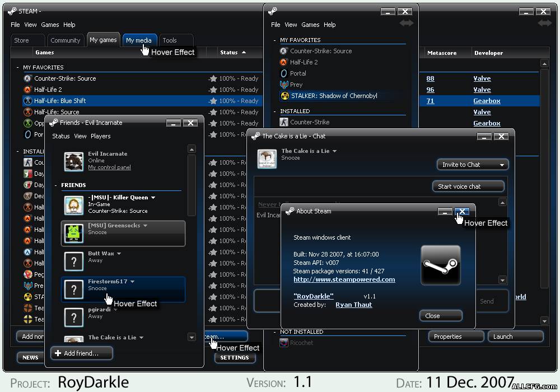The width and height of the screenshot is (560, 392).
Task: Click the Steam logo in Friends window title
Action: point(54,123)
